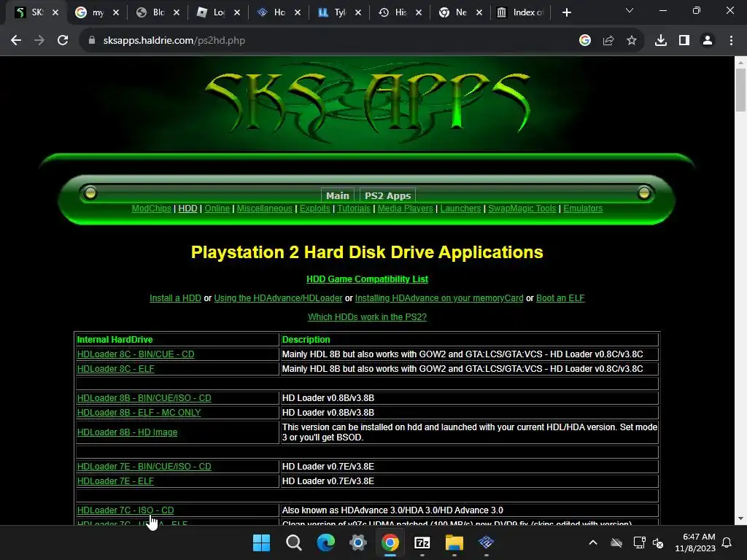Image resolution: width=747 pixels, height=560 pixels.
Task: Toggle Chrome side panel icon
Action: tap(684, 41)
